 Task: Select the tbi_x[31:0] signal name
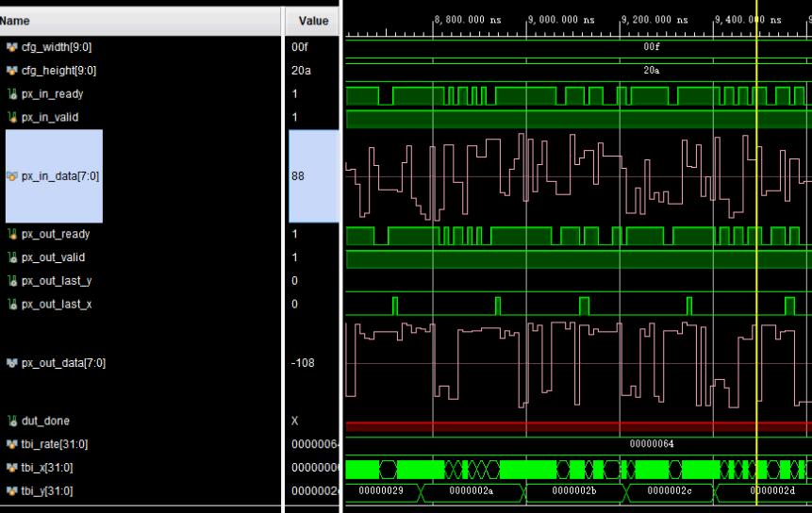tap(47, 468)
